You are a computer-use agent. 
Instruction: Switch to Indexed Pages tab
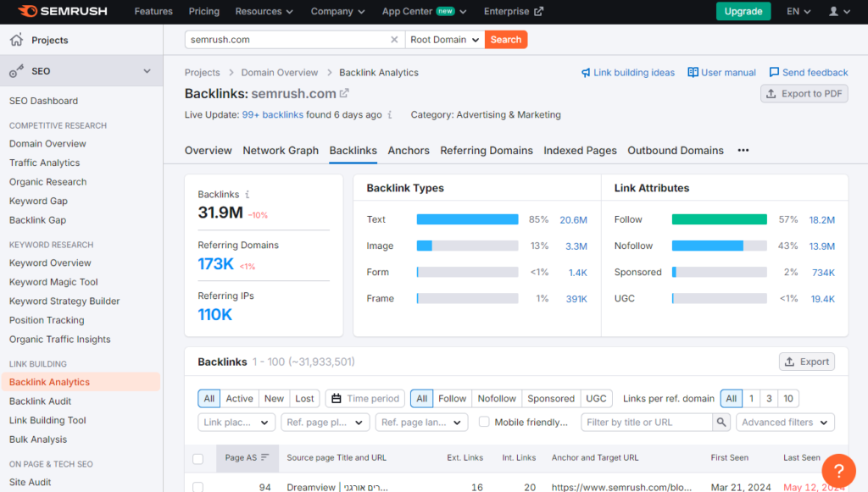(580, 151)
